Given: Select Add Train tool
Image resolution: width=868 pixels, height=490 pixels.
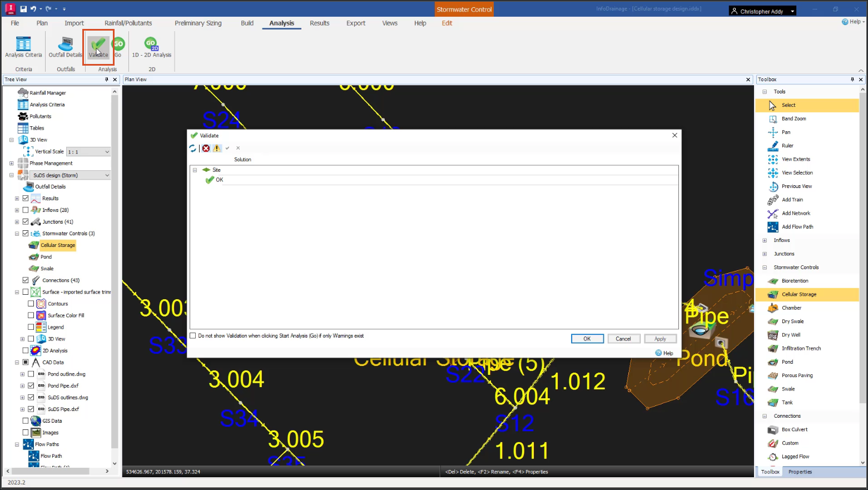Looking at the screenshot, I should click(x=792, y=200).
